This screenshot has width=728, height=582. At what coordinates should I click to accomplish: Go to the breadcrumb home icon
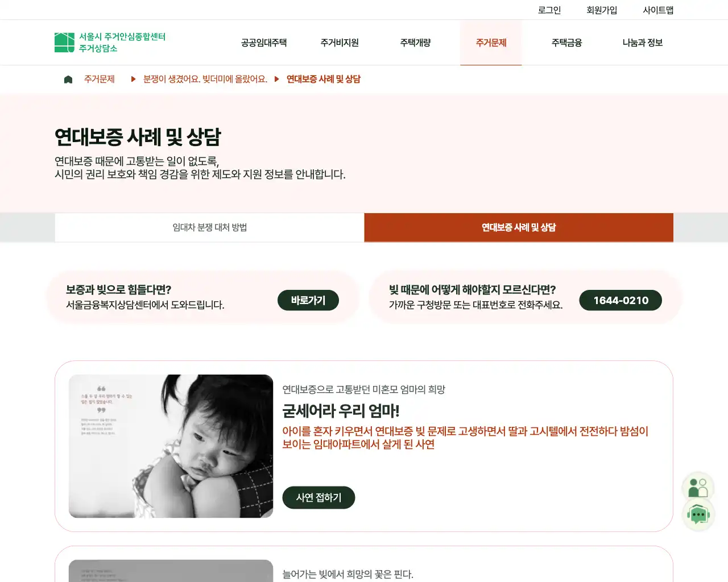(68, 80)
